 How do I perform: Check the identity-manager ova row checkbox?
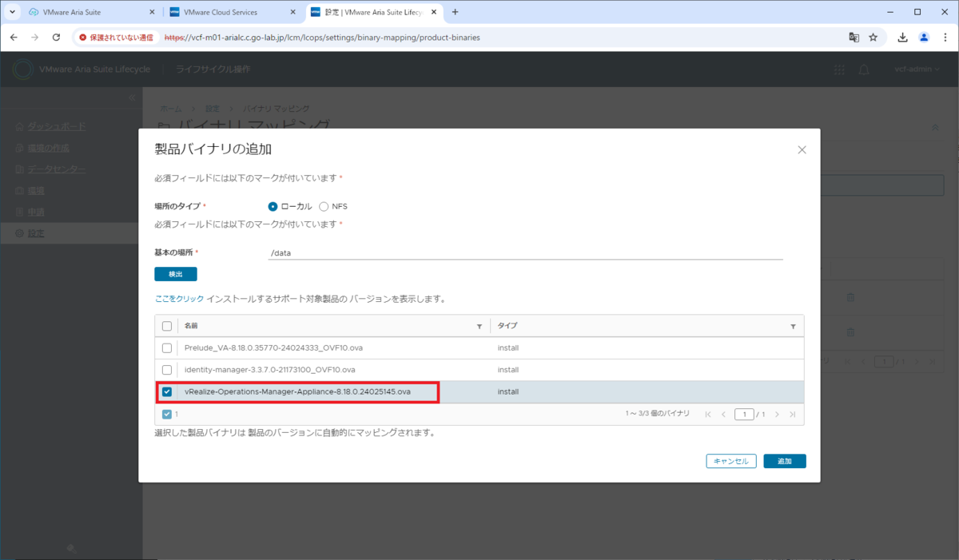[166, 370]
